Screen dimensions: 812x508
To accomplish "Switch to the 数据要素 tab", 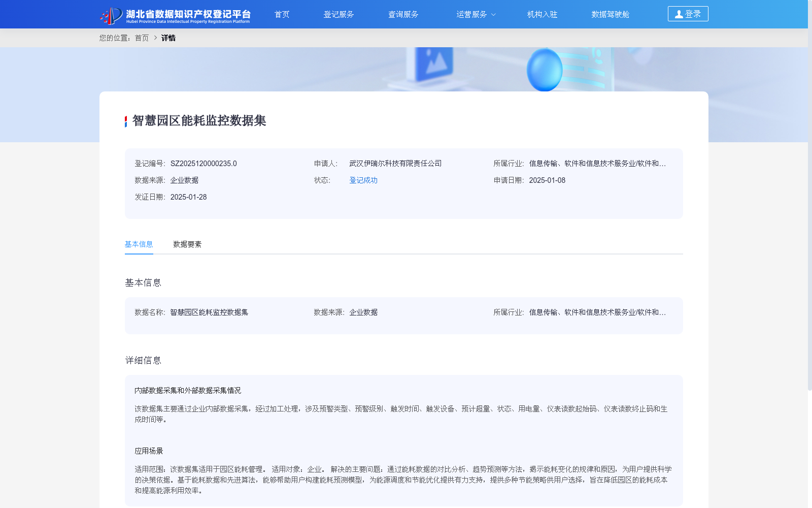I will 187,244.
